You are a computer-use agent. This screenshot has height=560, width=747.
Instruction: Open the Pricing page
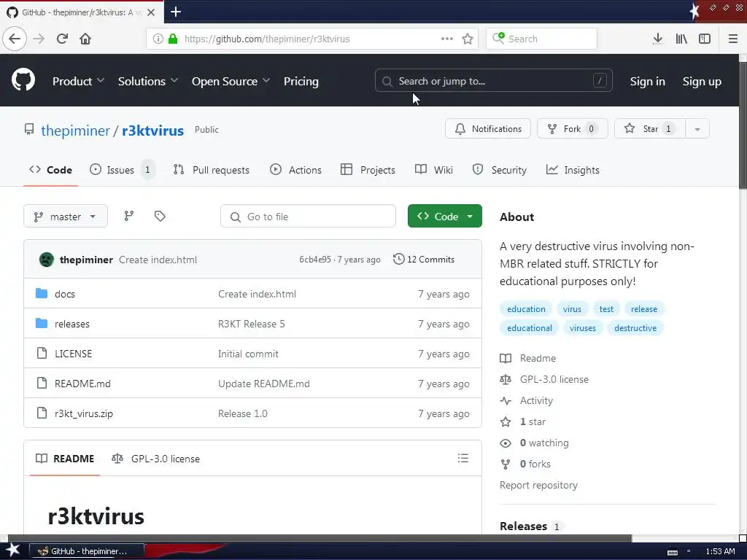click(301, 82)
